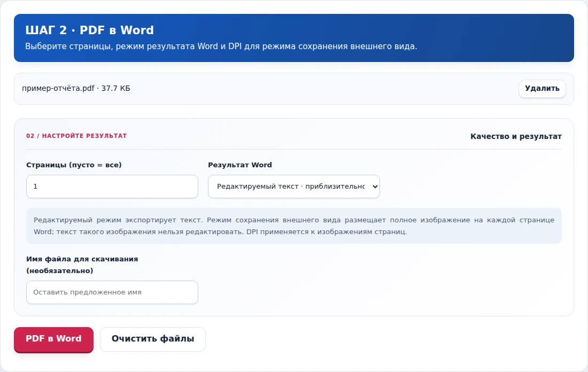
Task: Start conversion with PDF в Word button
Action: [53, 339]
